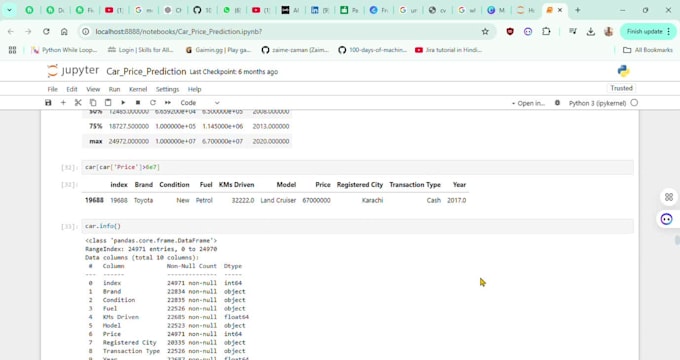The width and height of the screenshot is (680, 360).
Task: Click the kernel status circle indicator
Action: click(634, 103)
